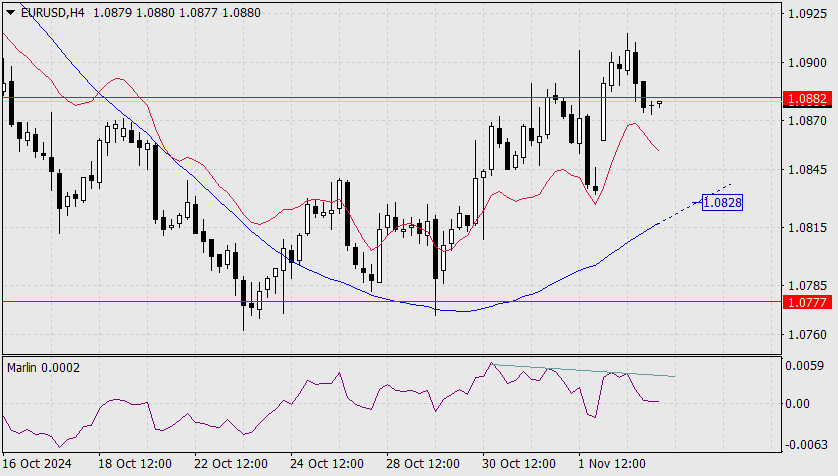Click the 1.0785 price scale value
This screenshot has height=476, width=838.
(808, 285)
